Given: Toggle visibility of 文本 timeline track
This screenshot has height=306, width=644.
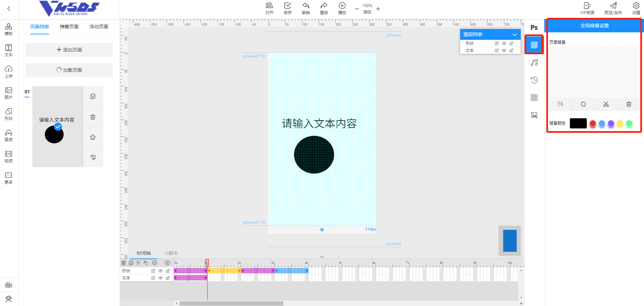Looking at the screenshot, I should pyautogui.click(x=160, y=278).
